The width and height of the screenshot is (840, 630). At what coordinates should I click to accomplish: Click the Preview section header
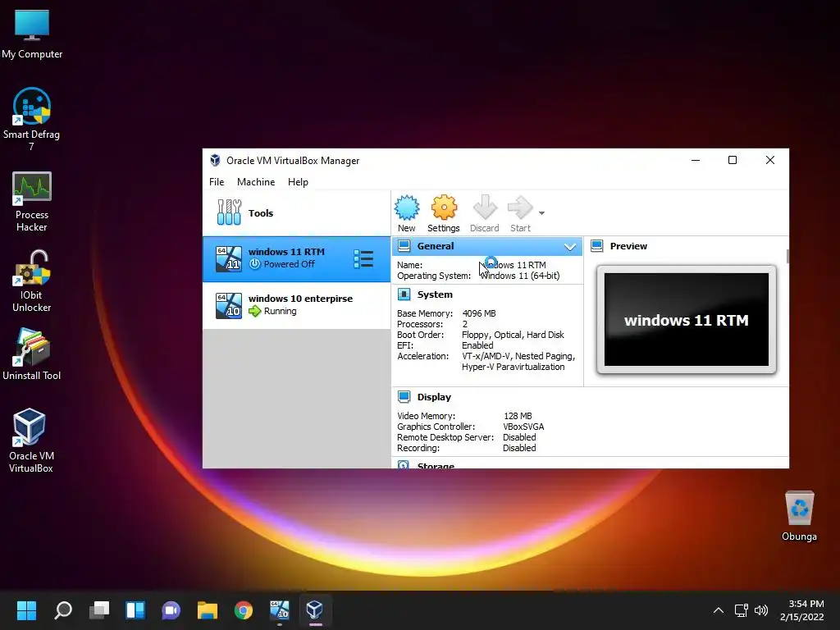click(628, 246)
